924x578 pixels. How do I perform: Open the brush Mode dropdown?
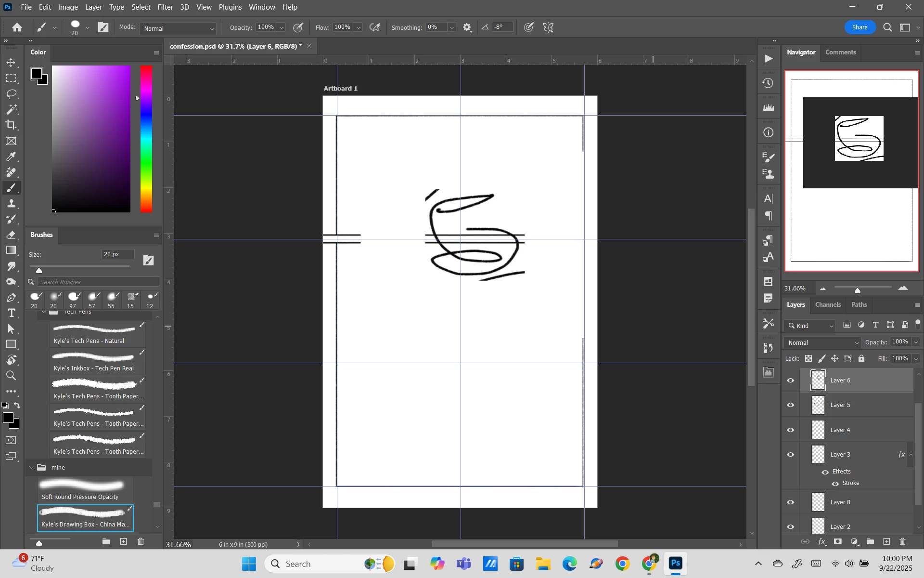click(178, 28)
